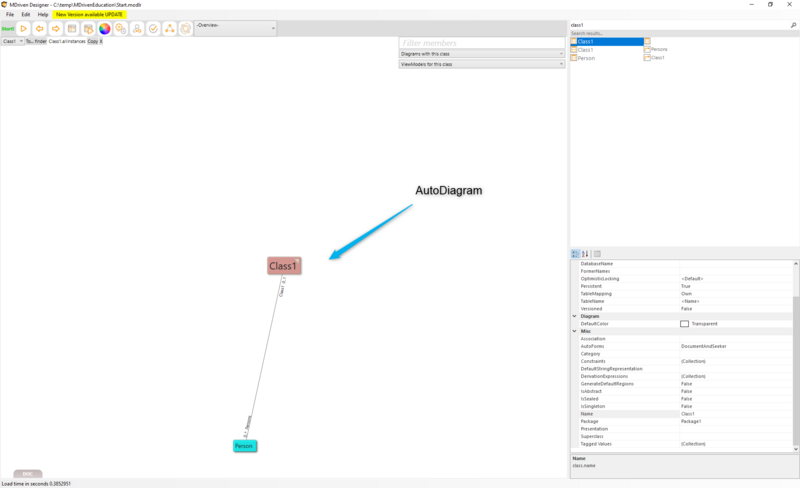The image size is (800, 488).
Task: Open the File menu
Action: [x=10, y=15]
